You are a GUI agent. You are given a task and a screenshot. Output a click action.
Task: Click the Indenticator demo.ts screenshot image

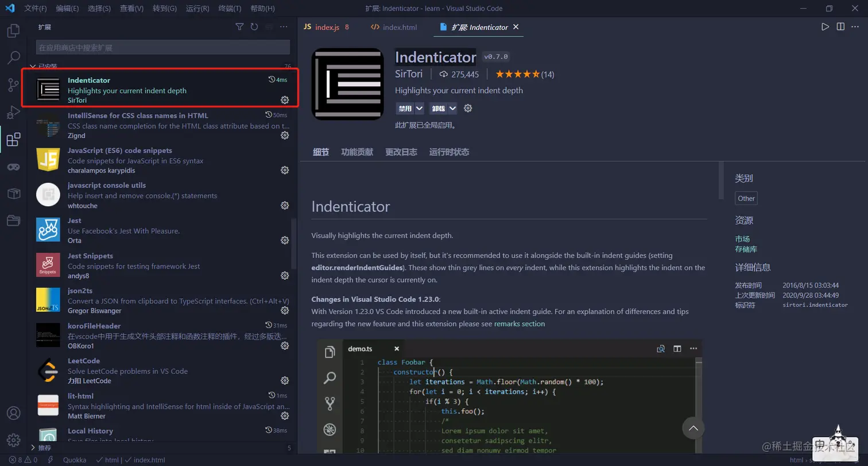509,396
